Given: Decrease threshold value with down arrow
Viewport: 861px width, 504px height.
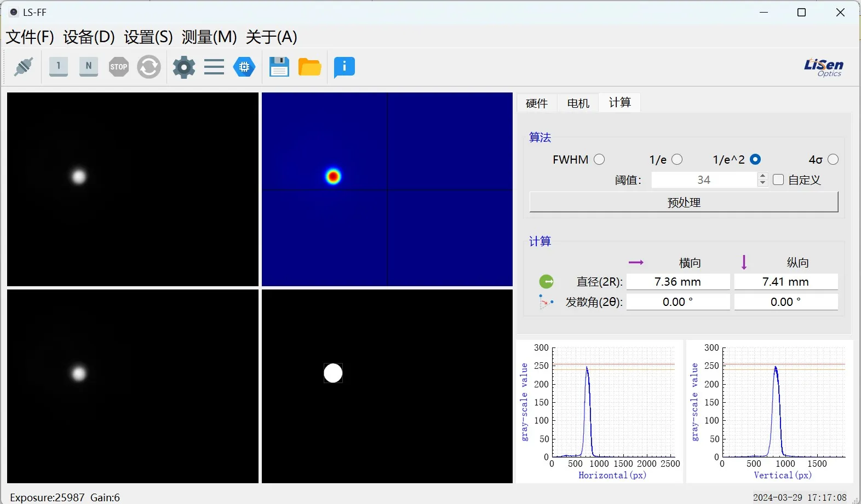Looking at the screenshot, I should click(762, 183).
